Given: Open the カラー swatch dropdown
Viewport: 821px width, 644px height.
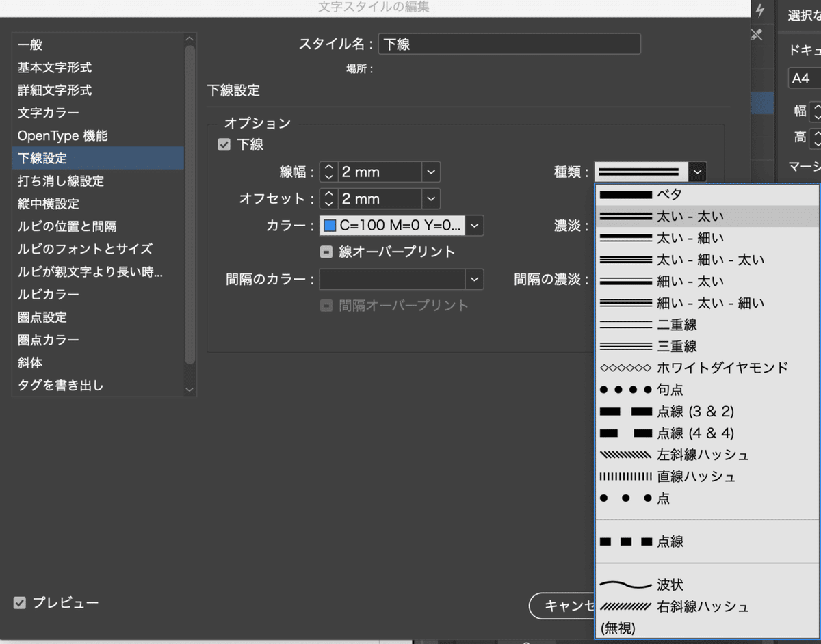Looking at the screenshot, I should pyautogui.click(x=475, y=225).
